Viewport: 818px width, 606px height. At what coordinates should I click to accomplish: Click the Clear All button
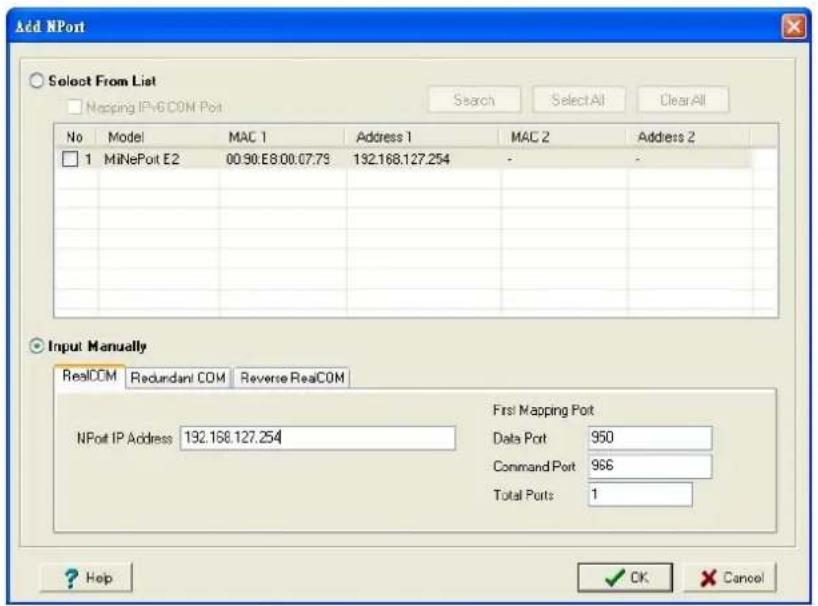click(x=682, y=100)
